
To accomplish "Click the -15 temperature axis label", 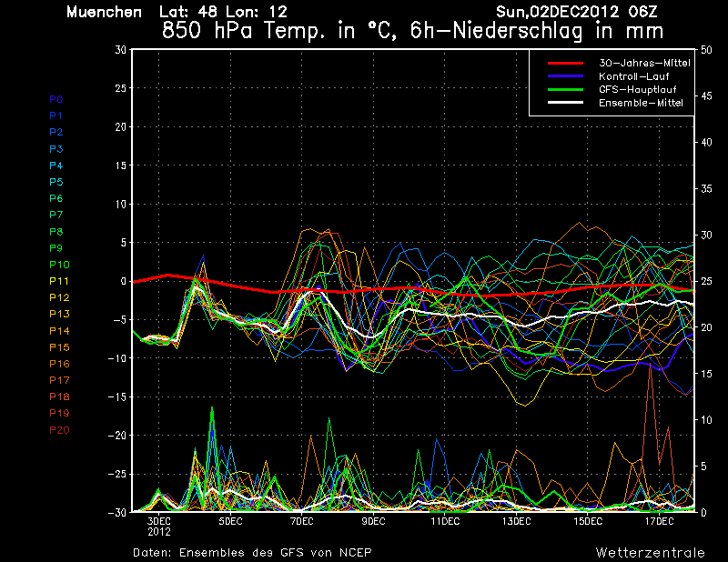I will pos(117,396).
